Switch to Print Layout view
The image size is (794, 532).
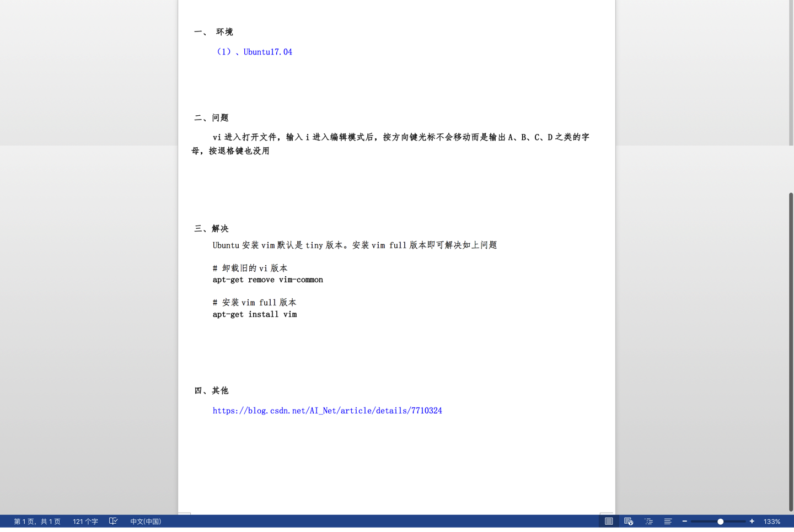pyautogui.click(x=609, y=521)
